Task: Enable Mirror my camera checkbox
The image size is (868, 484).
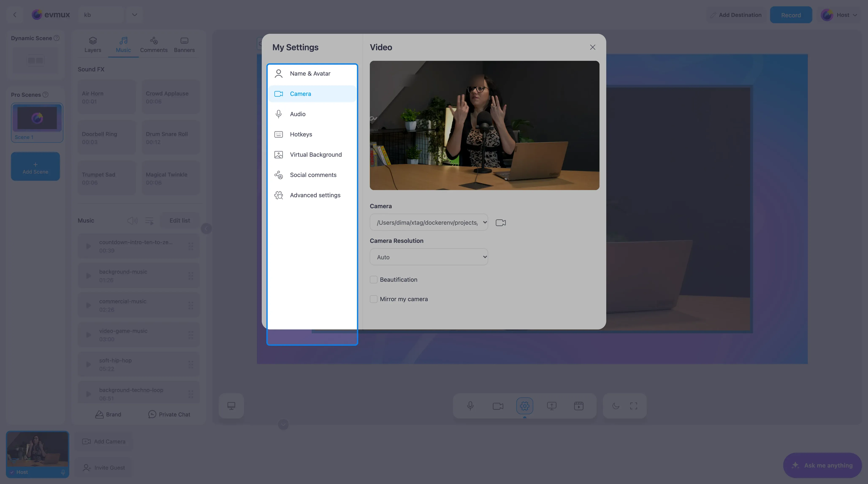Action: coord(373,299)
